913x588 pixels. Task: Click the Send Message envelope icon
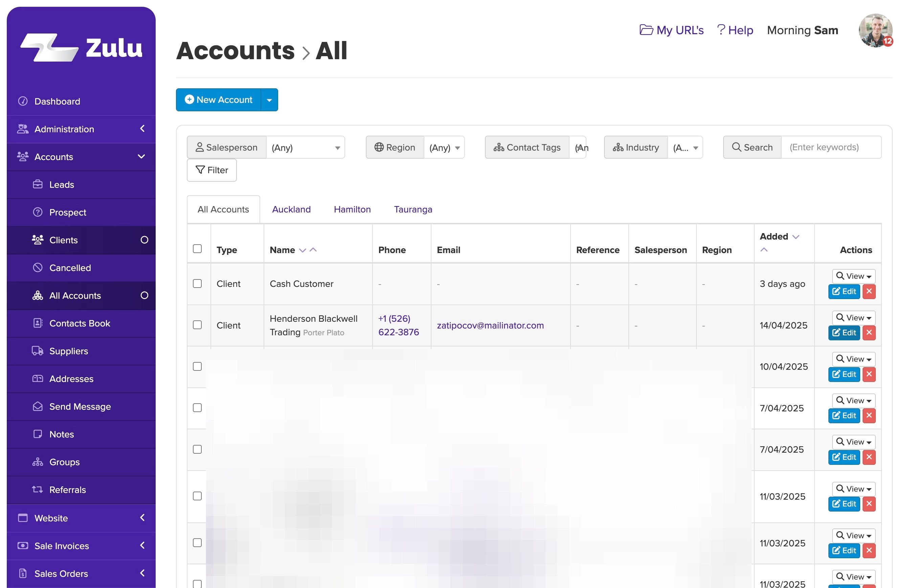[38, 406]
